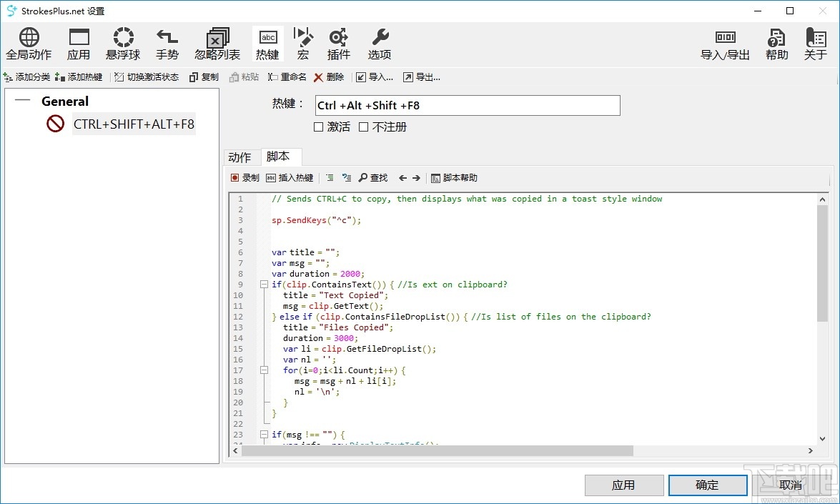
Task: Open the 导出... export dialog
Action: [422, 77]
